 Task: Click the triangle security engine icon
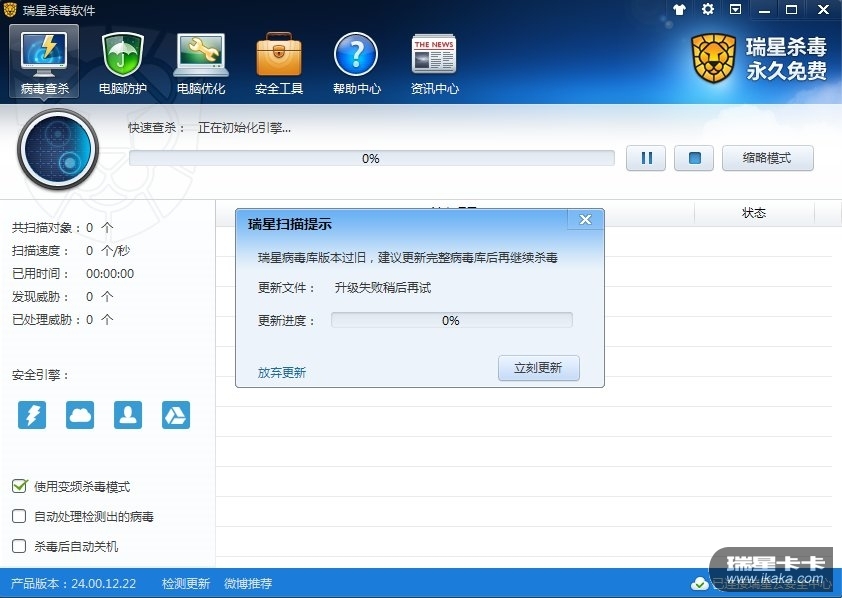pos(176,415)
